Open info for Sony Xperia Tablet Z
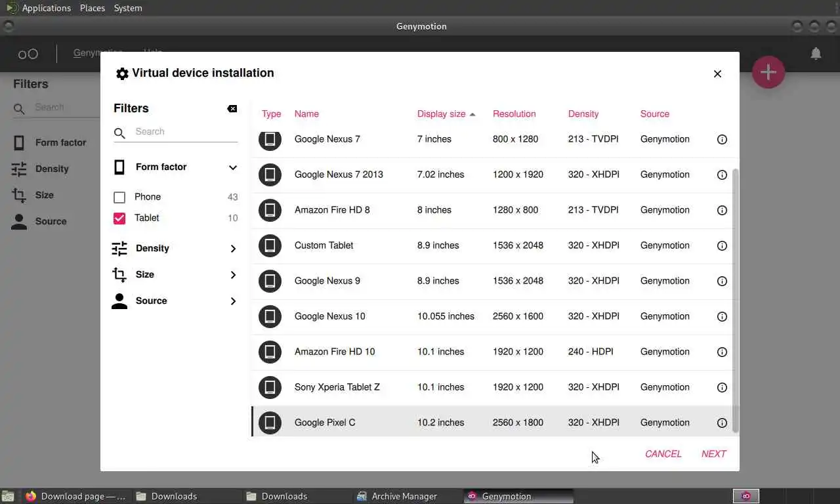The height and width of the screenshot is (504, 840). pos(722,387)
